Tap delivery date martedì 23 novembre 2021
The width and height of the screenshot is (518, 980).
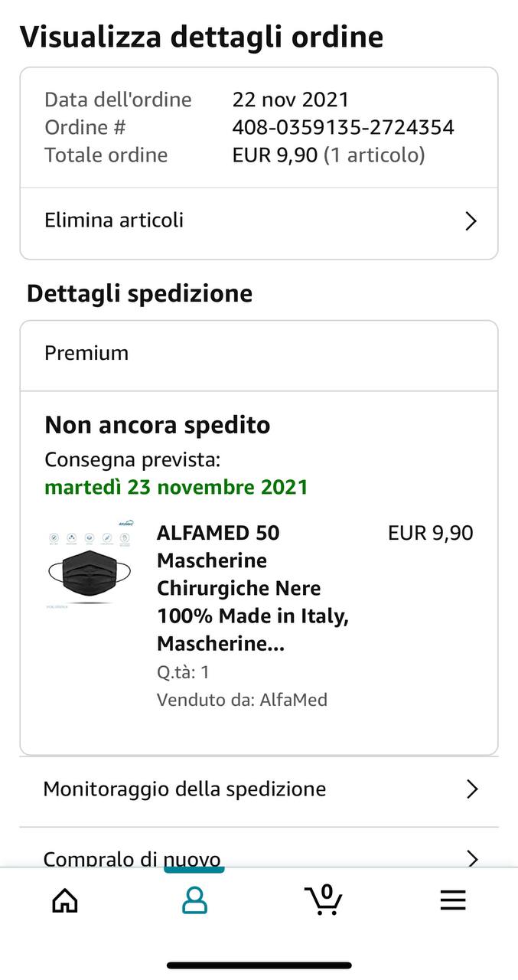(176, 487)
